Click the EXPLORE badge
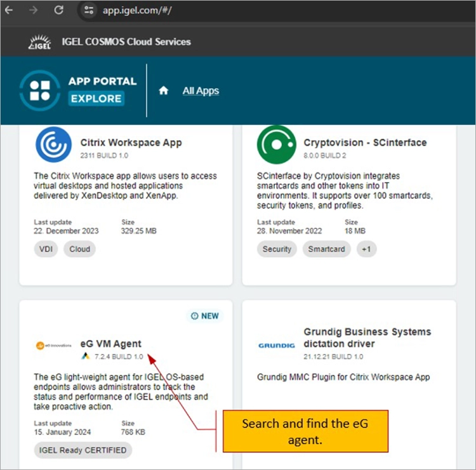This screenshot has height=470, width=476. (96, 98)
